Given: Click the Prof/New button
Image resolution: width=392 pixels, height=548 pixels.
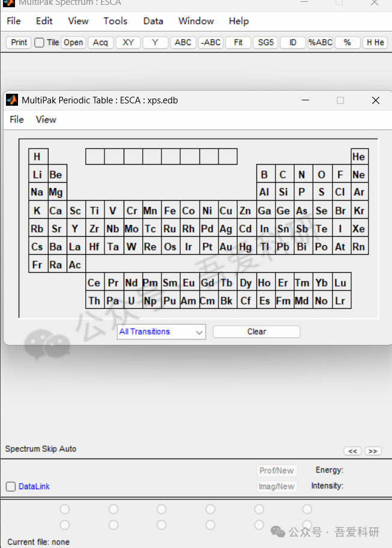Looking at the screenshot, I should click(277, 470).
